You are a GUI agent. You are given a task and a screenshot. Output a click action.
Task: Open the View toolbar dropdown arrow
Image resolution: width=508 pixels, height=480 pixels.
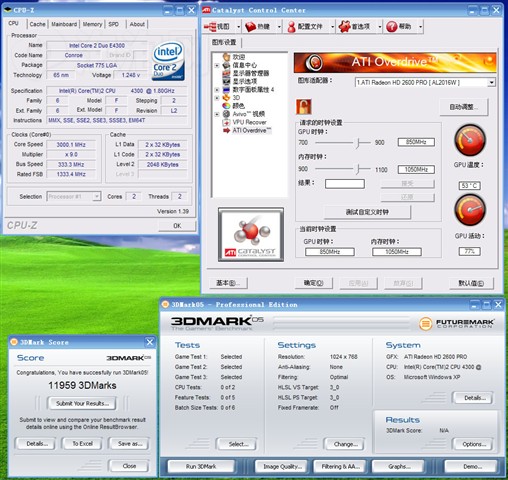[239, 27]
